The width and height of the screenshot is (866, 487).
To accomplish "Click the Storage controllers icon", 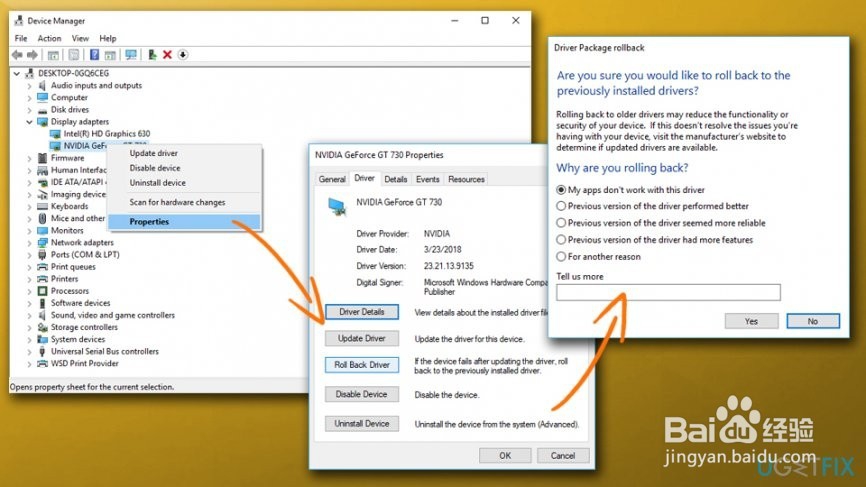I will [43, 327].
